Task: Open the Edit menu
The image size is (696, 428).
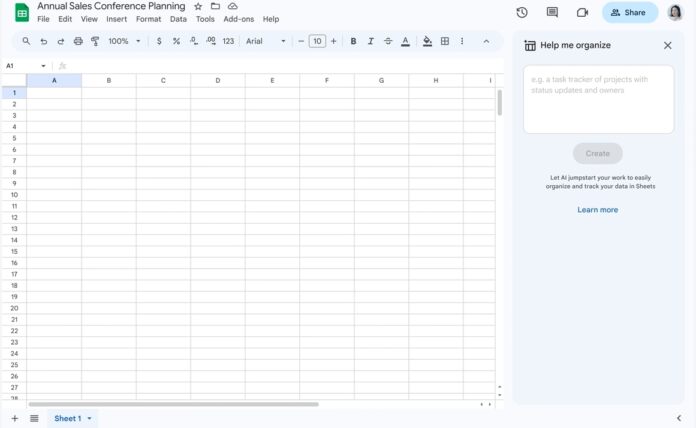Action: pos(65,19)
